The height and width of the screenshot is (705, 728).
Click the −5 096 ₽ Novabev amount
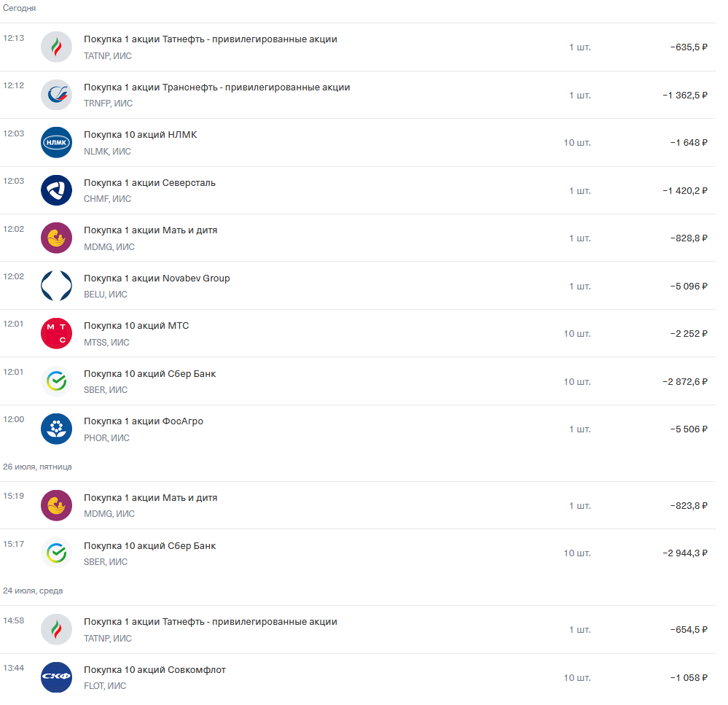pyautogui.click(x=689, y=286)
